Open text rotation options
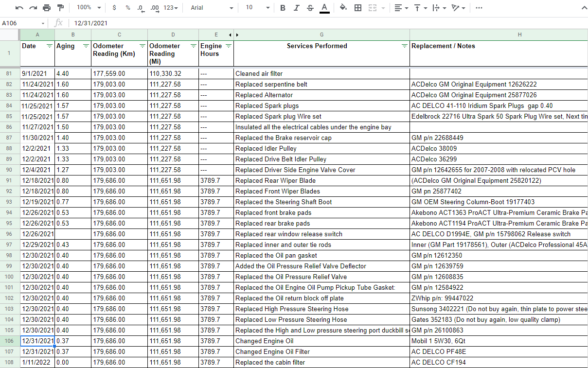This screenshot has width=588, height=368. 458,8
